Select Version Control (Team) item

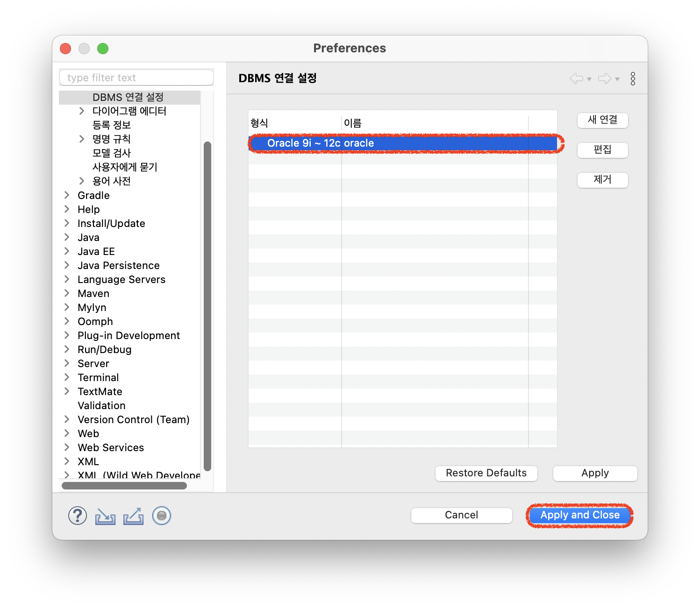pyautogui.click(x=134, y=419)
